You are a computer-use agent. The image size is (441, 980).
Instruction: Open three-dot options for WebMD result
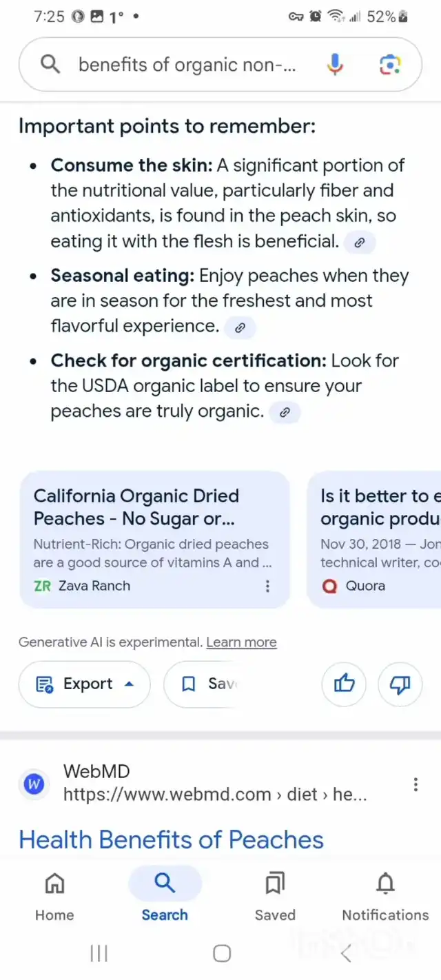point(416,784)
